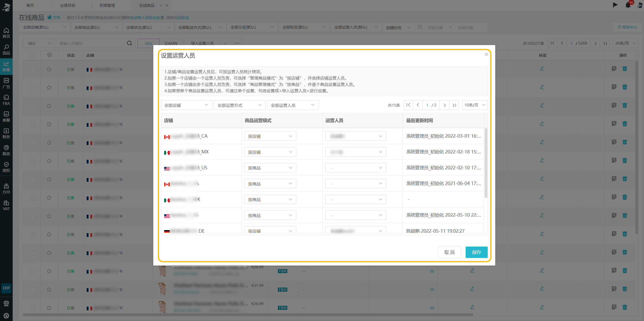Click the note icon in first product row

pyautogui.click(x=614, y=69)
